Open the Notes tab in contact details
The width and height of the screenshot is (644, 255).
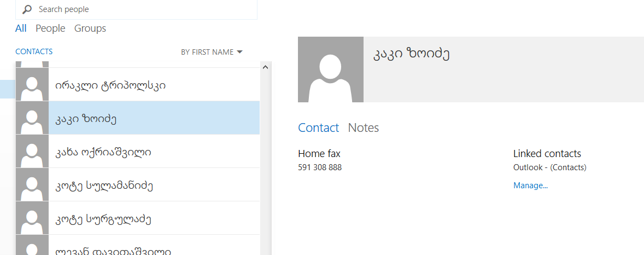click(364, 127)
